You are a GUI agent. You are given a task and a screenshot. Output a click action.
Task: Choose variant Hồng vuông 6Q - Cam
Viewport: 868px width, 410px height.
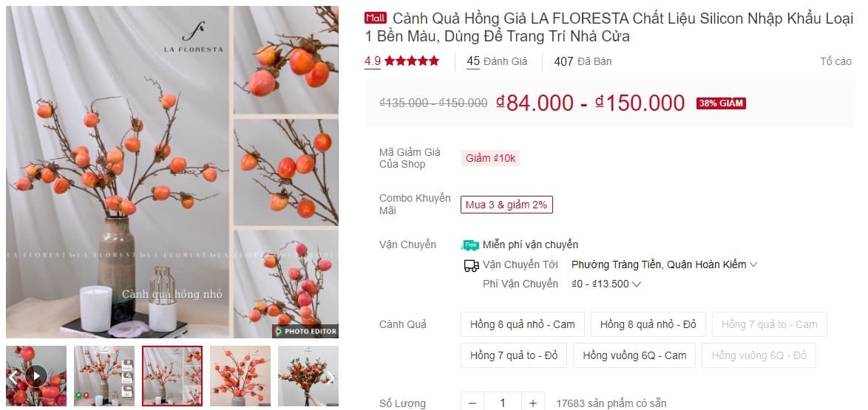(634, 355)
